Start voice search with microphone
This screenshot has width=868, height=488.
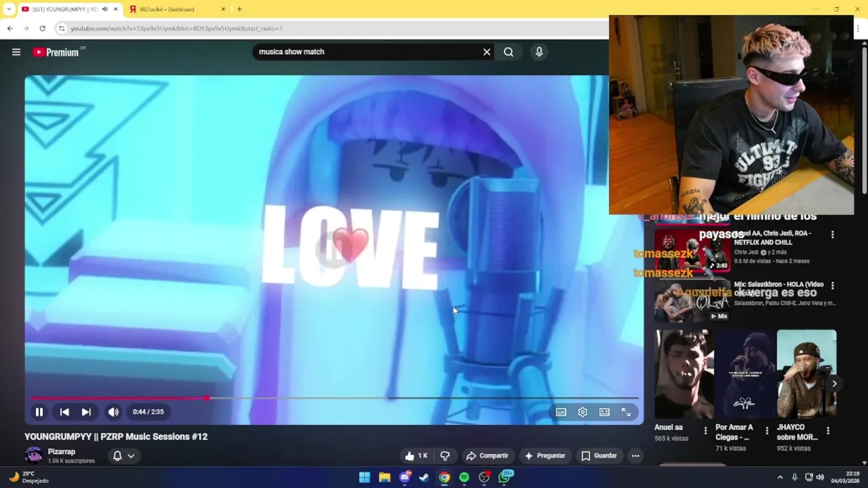click(539, 52)
